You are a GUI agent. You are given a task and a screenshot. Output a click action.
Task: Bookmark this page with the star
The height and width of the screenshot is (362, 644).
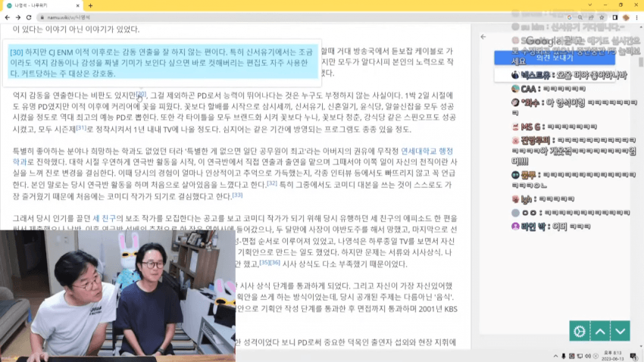click(602, 17)
